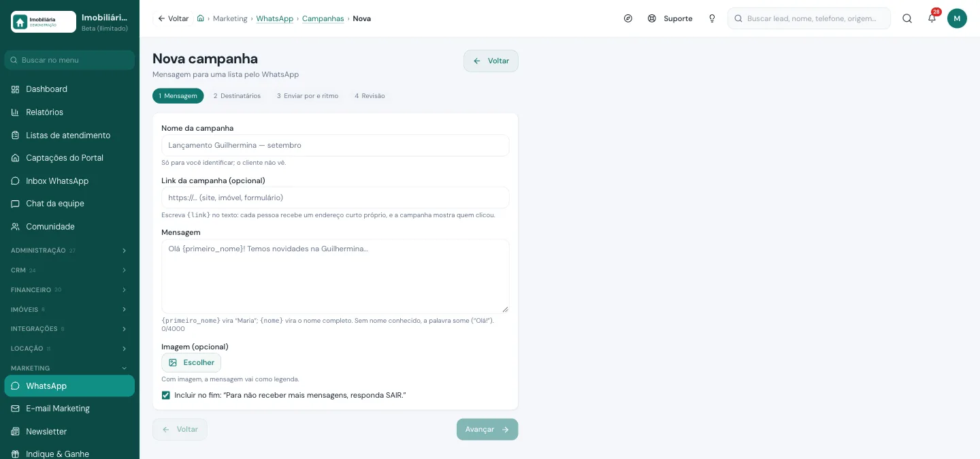Open the WhatsApp breadcrumb link
The image size is (980, 459).
click(275, 18)
